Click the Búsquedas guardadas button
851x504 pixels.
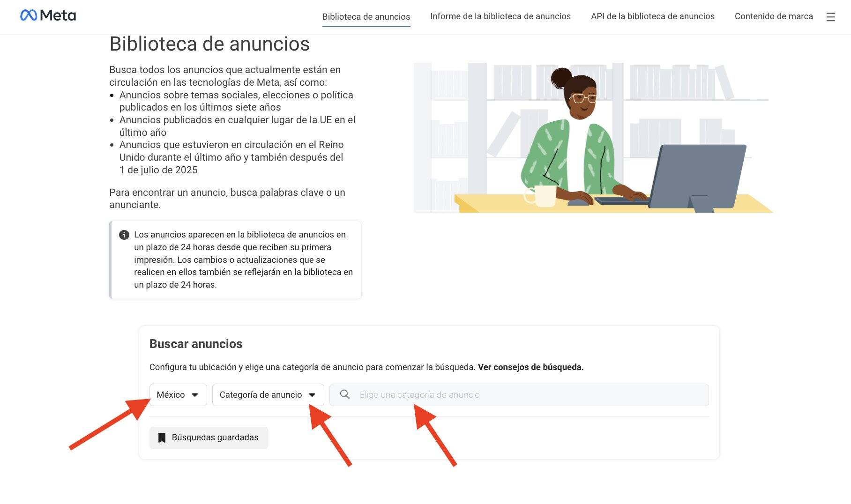209,437
